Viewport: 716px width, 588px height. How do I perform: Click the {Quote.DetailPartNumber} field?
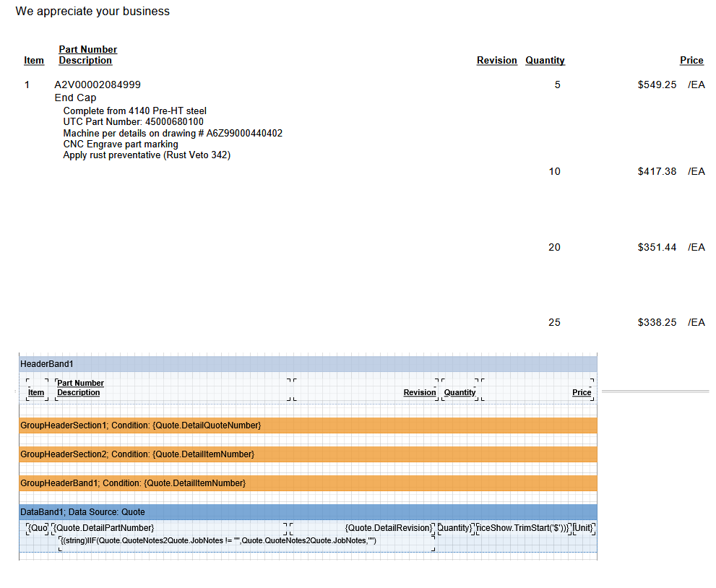pyautogui.click(x=105, y=528)
